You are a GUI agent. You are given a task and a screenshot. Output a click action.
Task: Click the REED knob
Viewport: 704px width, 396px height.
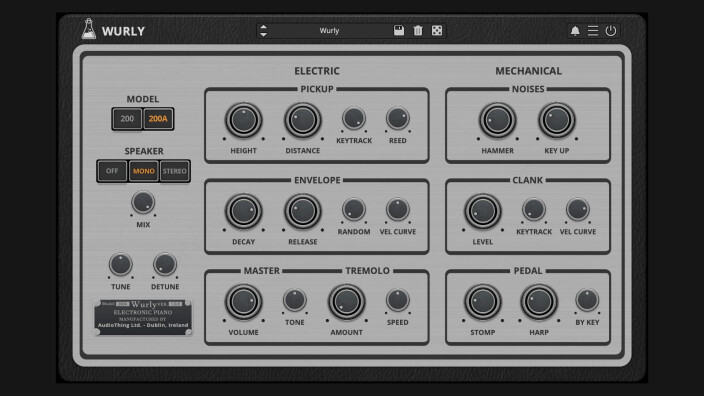click(398, 119)
